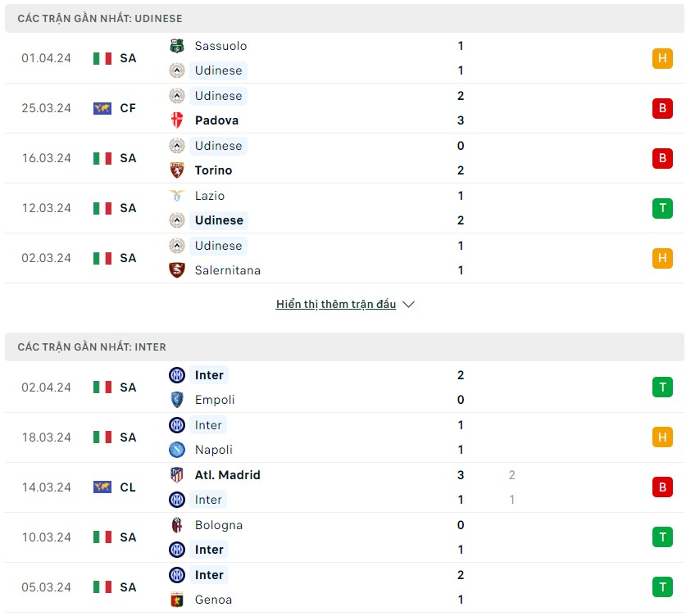Click the Atl. Madrid crest icon
This screenshot has width=686, height=616.
click(x=177, y=475)
